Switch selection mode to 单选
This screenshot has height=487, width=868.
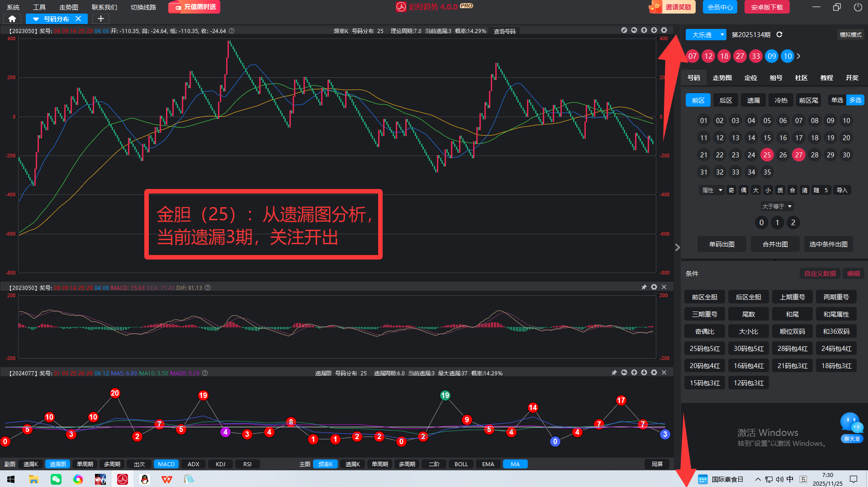(837, 100)
